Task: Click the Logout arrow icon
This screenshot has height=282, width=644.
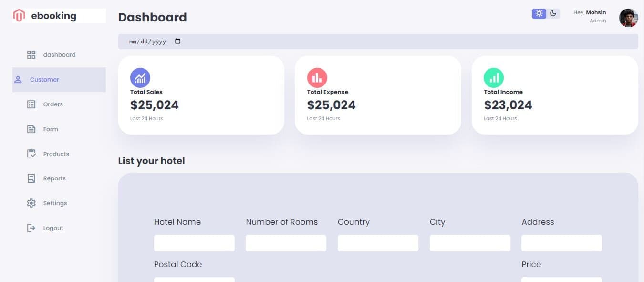Action: 31,228
